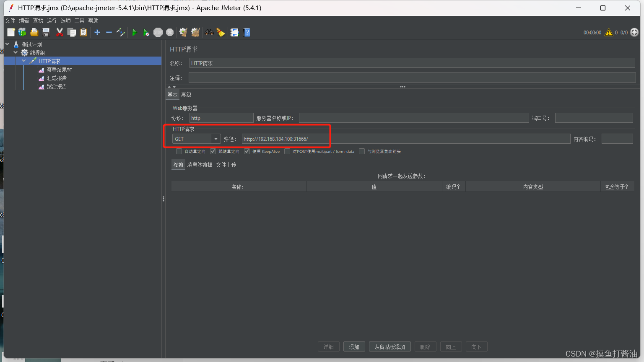Click the yellow warning triangle log indicator
The image size is (644, 362).
click(x=609, y=32)
